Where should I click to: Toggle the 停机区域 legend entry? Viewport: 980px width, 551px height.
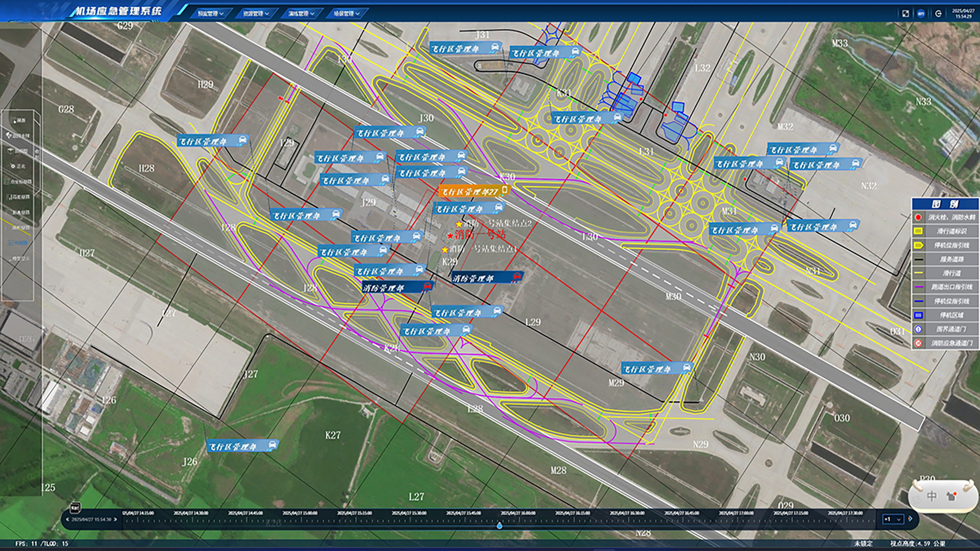point(945,315)
